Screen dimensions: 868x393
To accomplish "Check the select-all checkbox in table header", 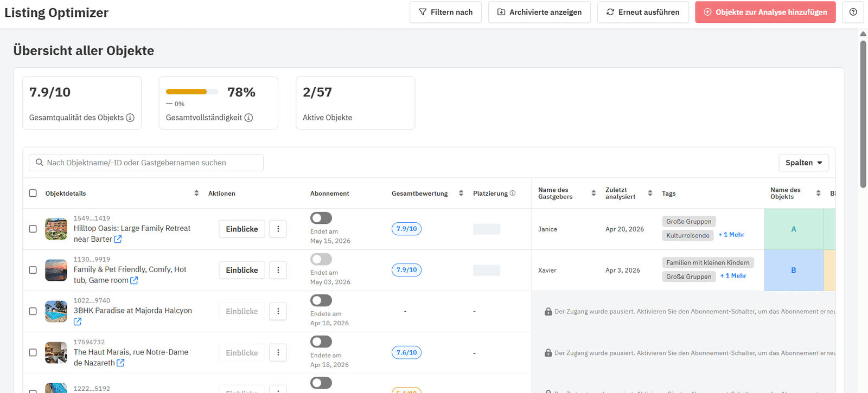I will pyautogui.click(x=33, y=193).
